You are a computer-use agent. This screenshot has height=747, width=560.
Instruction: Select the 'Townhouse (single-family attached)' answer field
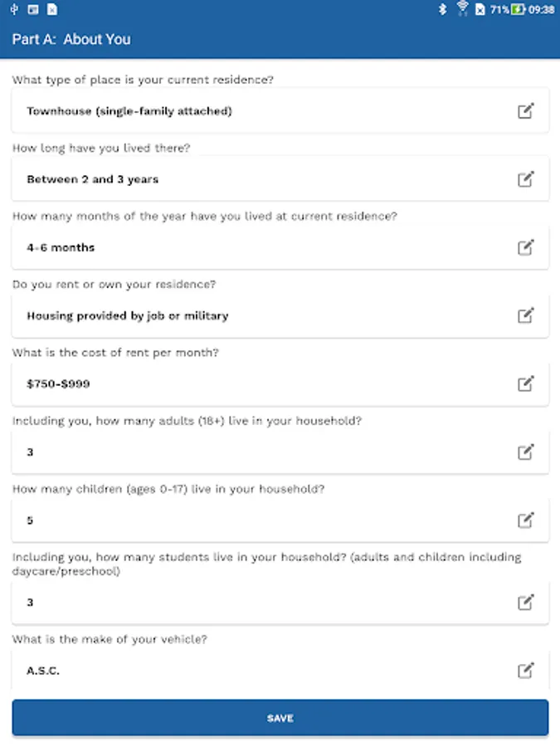[x=249, y=111]
